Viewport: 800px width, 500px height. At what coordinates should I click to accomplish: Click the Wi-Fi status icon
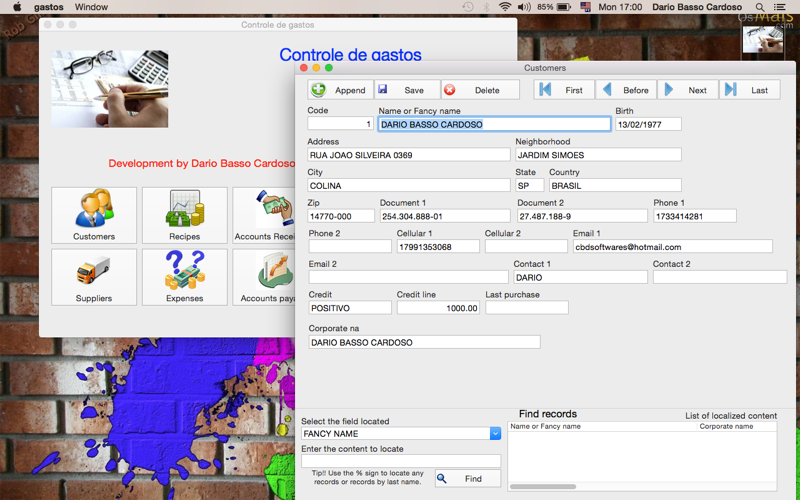tap(505, 7)
